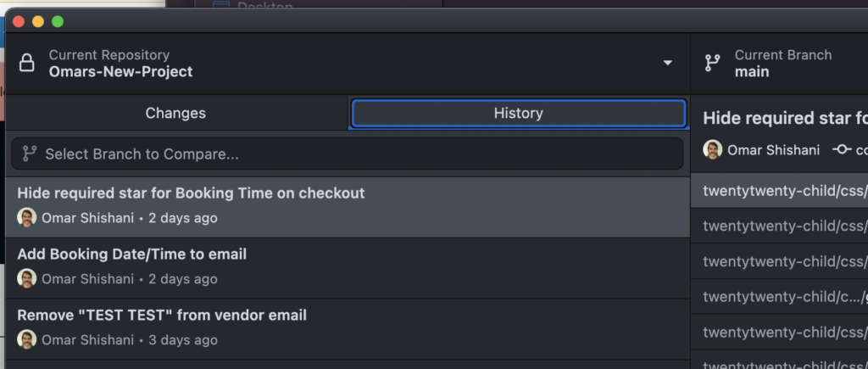Switch to the History tab
Screen dimensions: 868x369
(x=518, y=113)
